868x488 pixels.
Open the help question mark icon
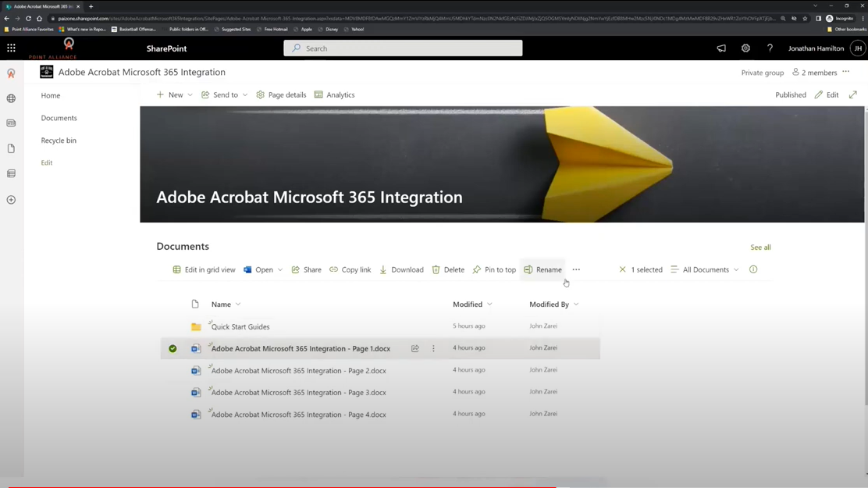point(770,48)
